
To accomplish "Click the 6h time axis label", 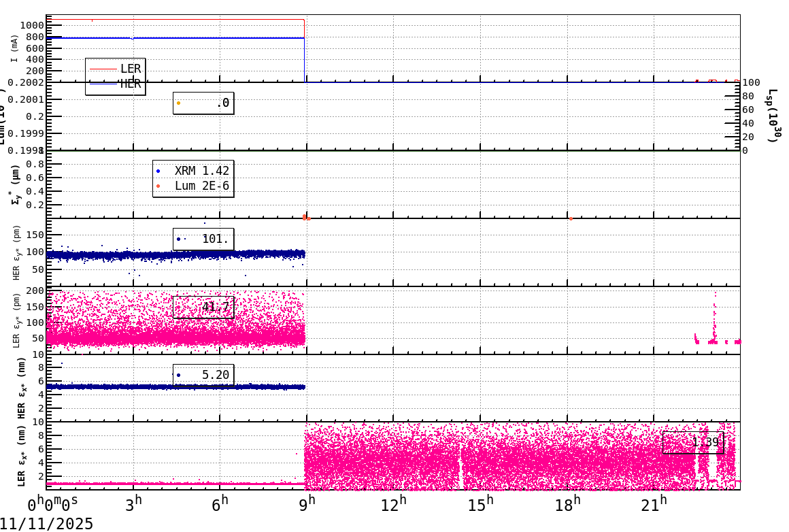I will (x=220, y=504).
